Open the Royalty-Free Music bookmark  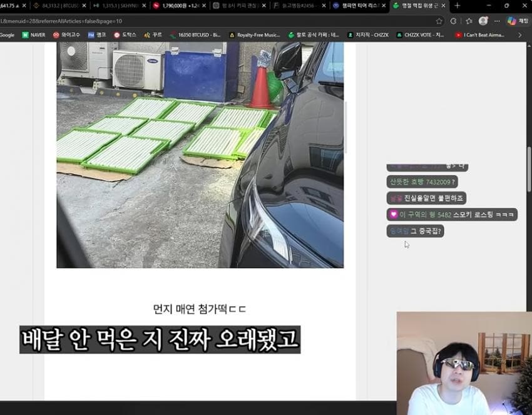click(x=255, y=35)
